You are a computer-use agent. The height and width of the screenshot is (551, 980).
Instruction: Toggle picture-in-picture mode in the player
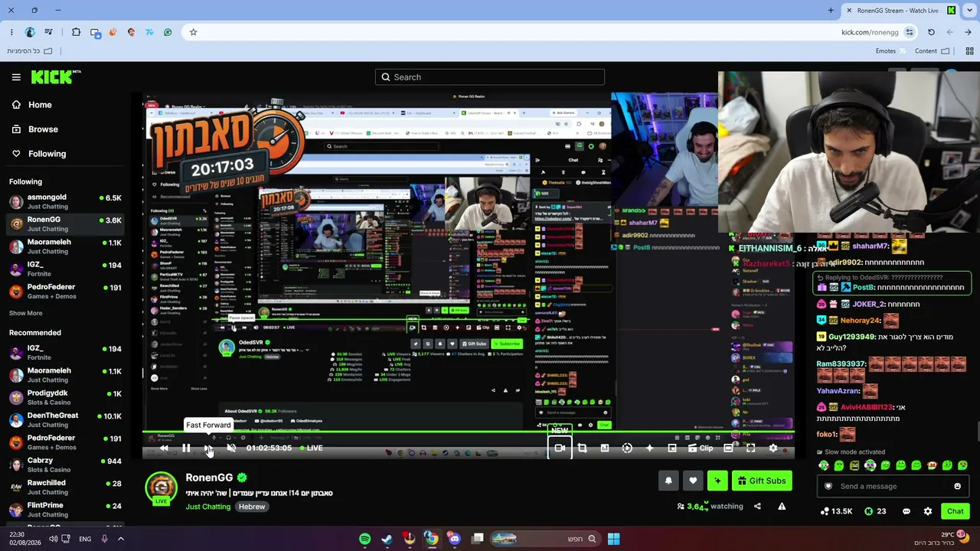[x=672, y=448]
